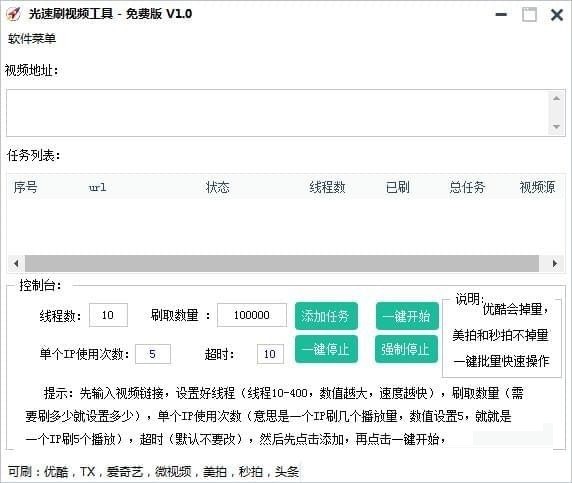
Task: Click the 添加任务 button
Action: click(326, 316)
